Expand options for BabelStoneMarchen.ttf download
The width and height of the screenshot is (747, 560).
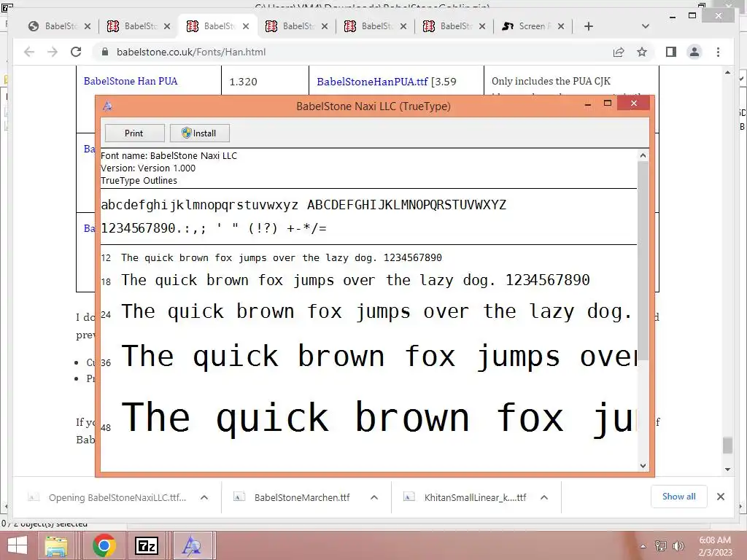[x=374, y=497]
